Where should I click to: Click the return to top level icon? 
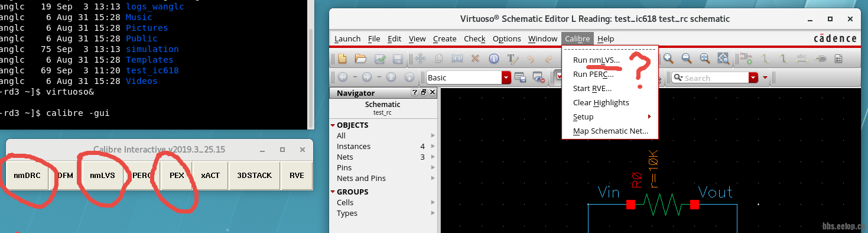coord(410,77)
